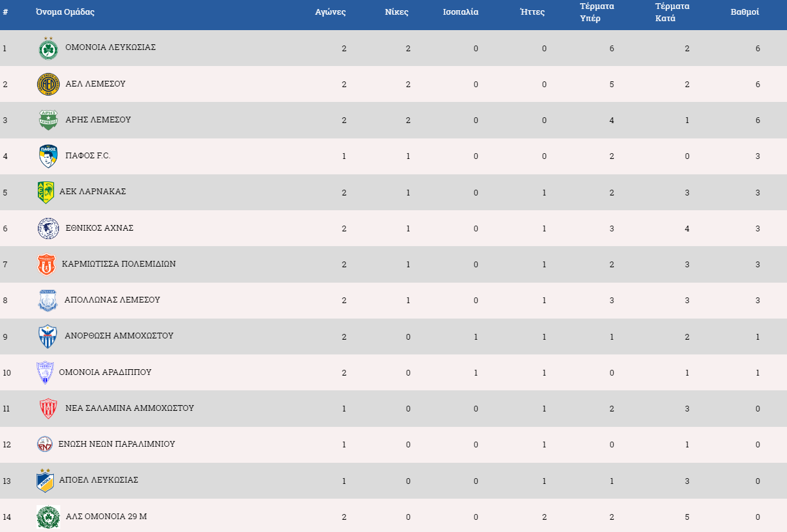787x532 pixels.
Task: Click the ΑΕΚ ΛΑΡΝΑΚΑΣ yellow-green logo
Action: [45, 192]
